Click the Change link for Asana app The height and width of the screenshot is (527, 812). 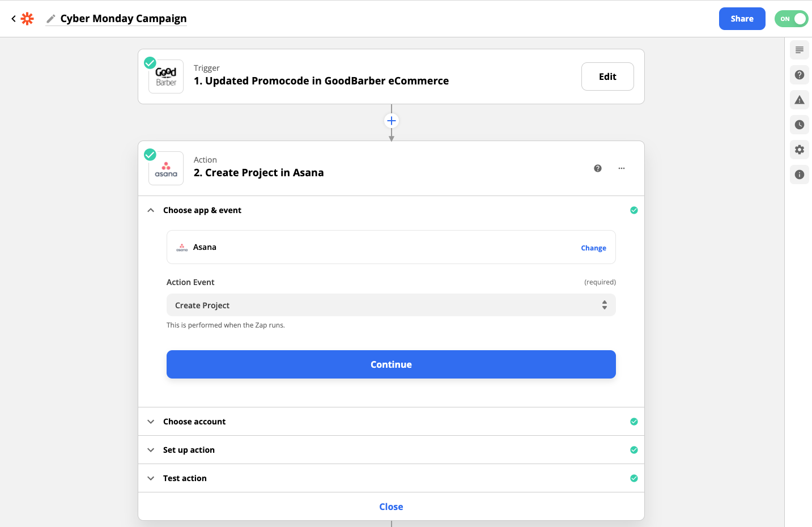593,248
